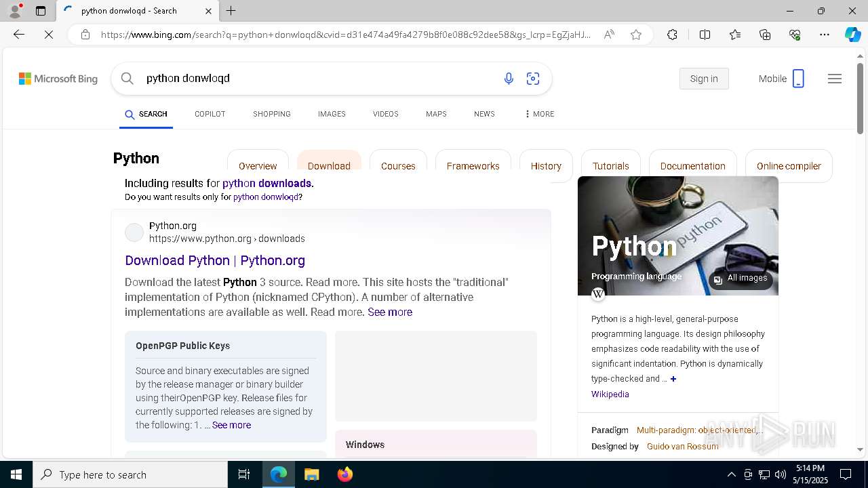The height and width of the screenshot is (488, 868).
Task: Search using voice microphone icon
Action: [509, 79]
